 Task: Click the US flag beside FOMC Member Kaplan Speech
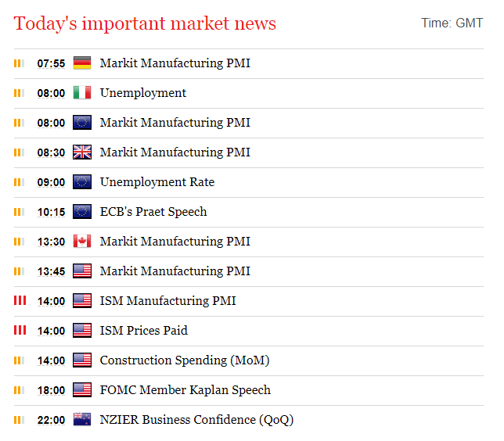click(x=82, y=390)
